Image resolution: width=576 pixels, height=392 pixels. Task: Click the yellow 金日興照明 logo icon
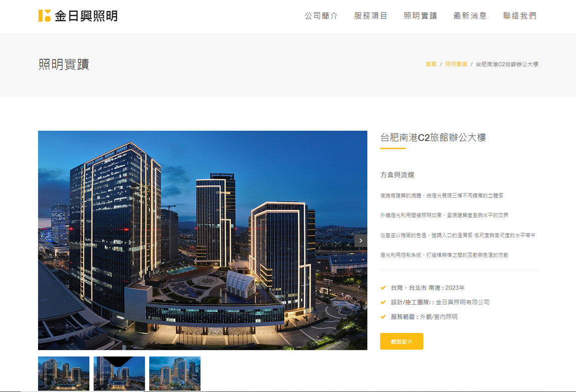click(45, 16)
